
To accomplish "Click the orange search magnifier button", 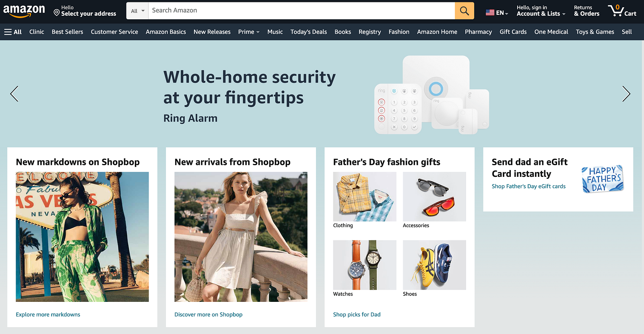I will click(464, 11).
